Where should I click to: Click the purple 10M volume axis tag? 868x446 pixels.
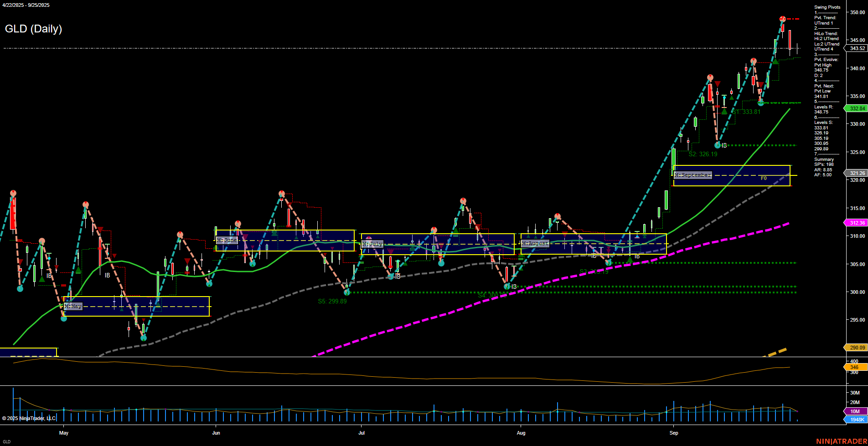(856, 411)
